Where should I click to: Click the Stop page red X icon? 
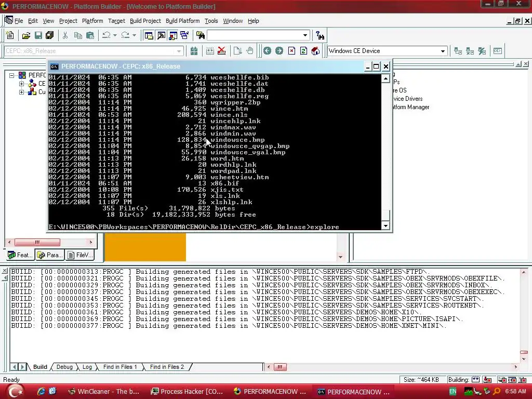point(291,51)
